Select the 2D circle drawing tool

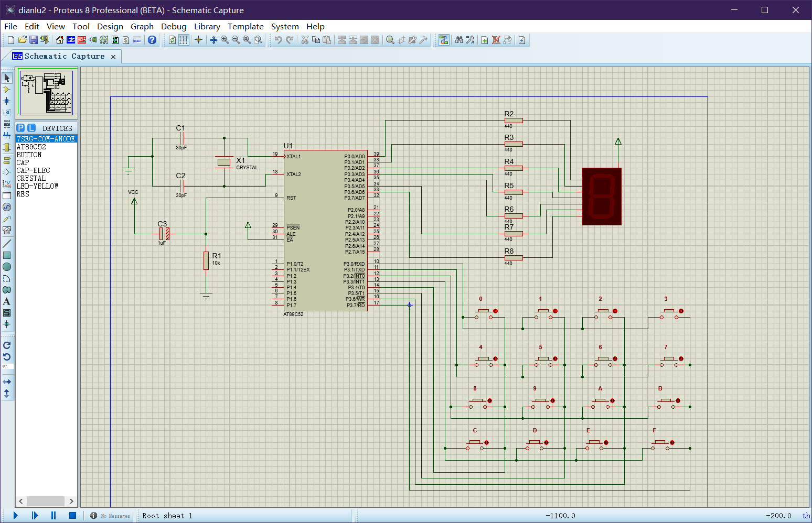click(7, 267)
